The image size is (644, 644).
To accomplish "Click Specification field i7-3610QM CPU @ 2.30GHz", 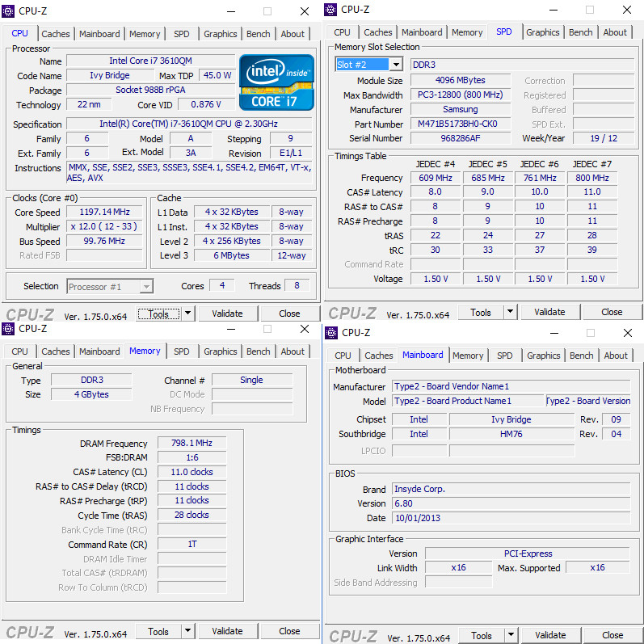I will point(189,124).
